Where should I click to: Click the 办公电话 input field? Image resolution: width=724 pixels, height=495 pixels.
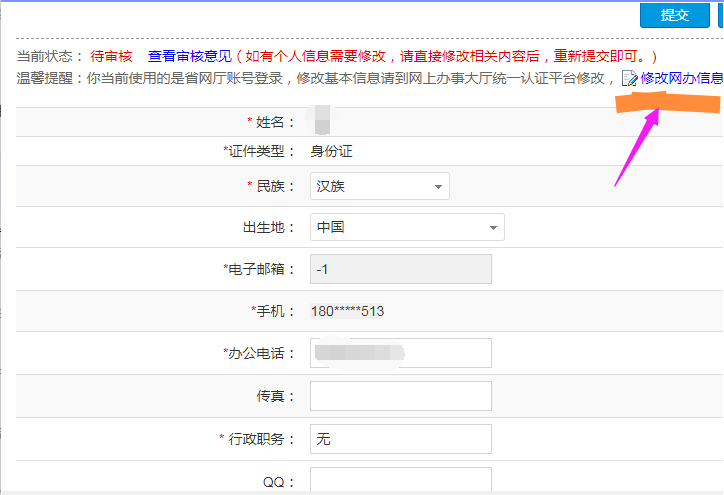401,353
